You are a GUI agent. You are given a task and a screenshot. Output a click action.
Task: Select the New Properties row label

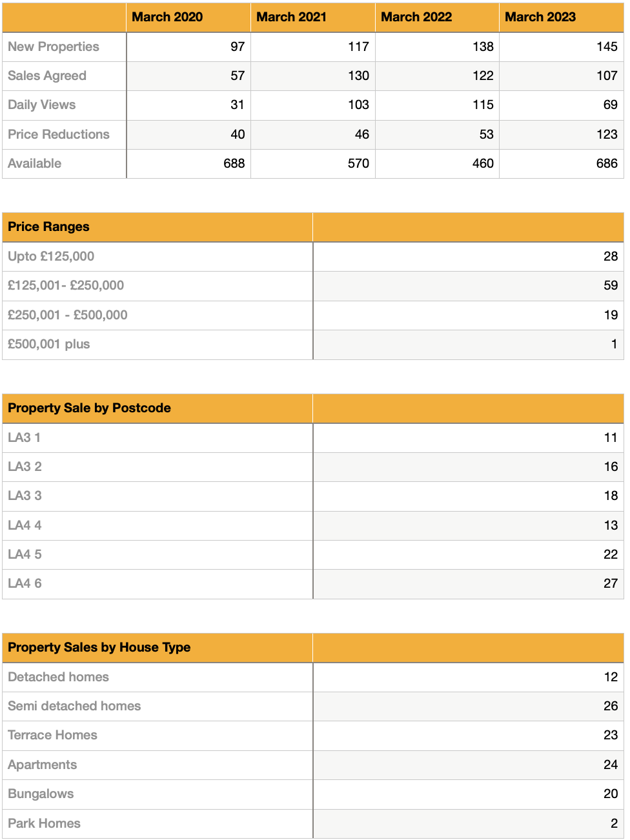[54, 46]
